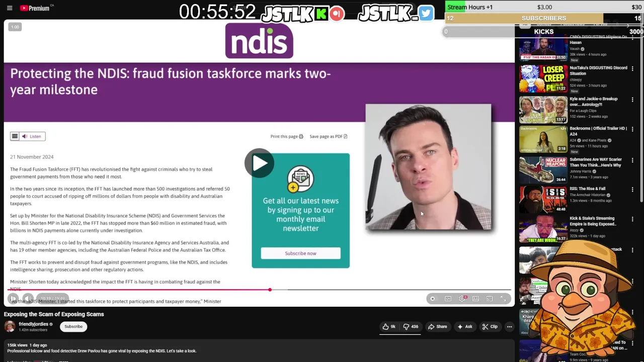Click the Vaush channel name
This screenshot has width=644, height=362.
575,49
